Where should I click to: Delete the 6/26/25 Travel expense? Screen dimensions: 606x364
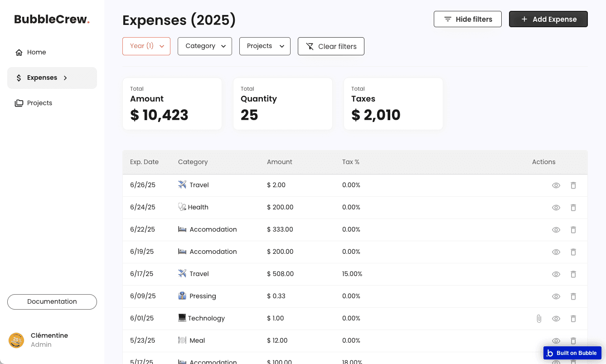click(x=573, y=185)
